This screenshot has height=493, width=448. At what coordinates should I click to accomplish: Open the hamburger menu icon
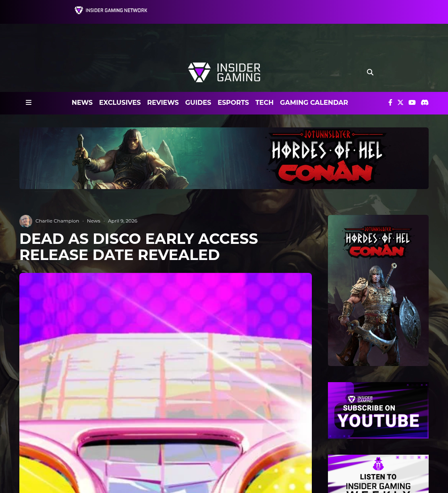point(29,102)
